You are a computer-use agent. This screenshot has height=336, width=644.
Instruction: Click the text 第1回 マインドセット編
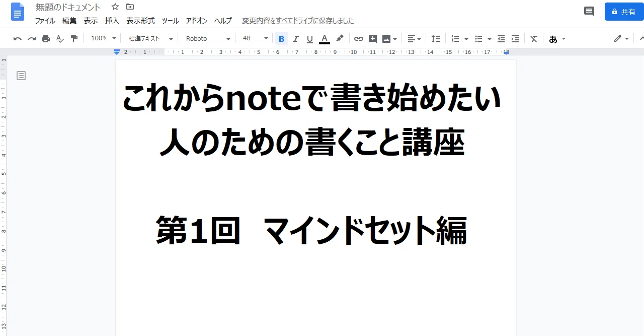tap(312, 231)
